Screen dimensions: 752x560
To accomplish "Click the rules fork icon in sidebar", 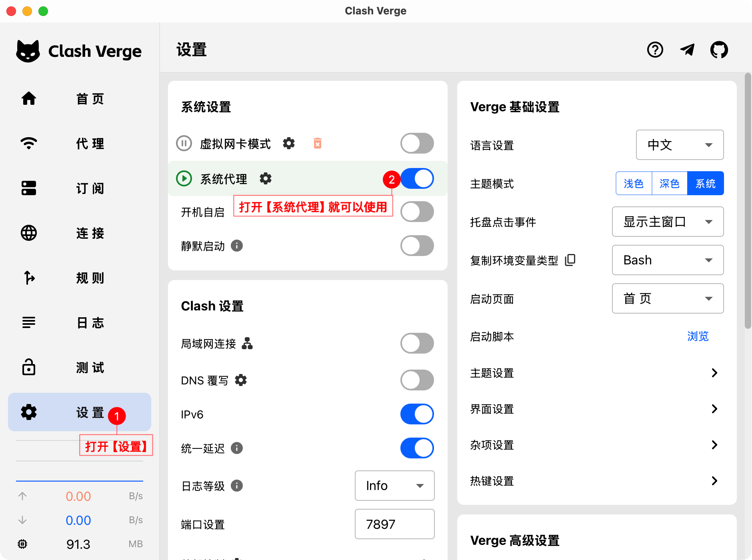I will [x=29, y=278].
